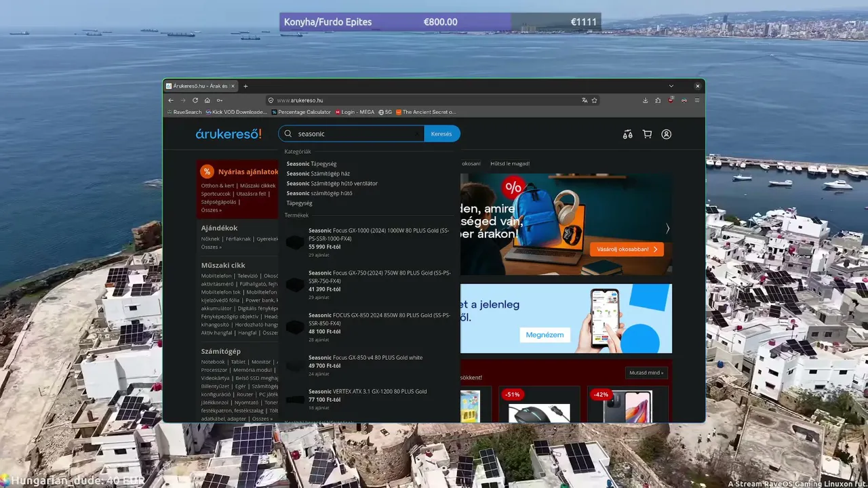868x488 pixels.
Task: Click the browser forward arrow
Action: 183,100
